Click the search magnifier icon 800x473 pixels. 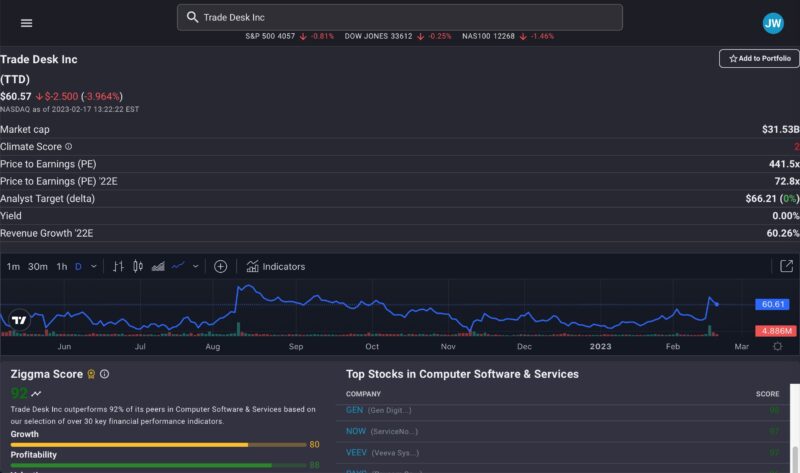click(x=192, y=17)
